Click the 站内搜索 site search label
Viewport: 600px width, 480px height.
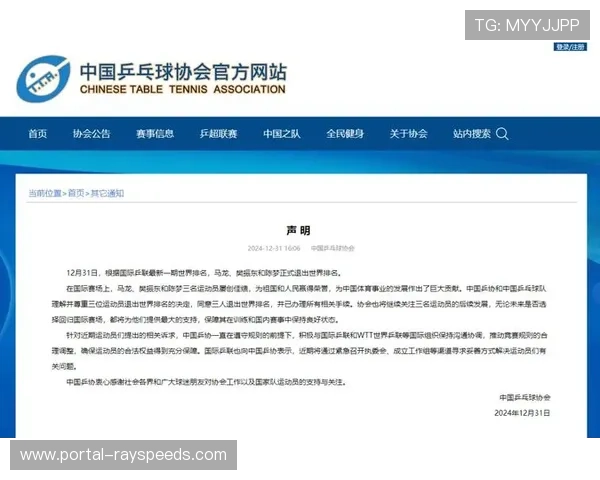coord(472,134)
